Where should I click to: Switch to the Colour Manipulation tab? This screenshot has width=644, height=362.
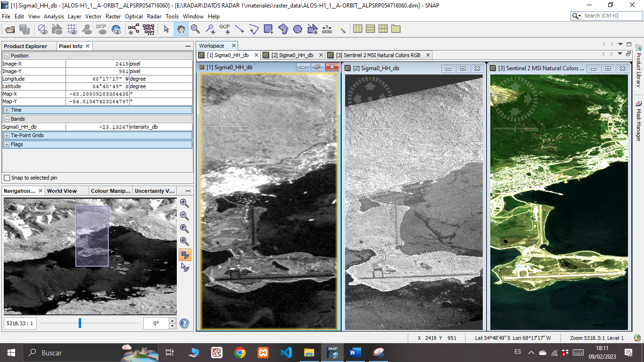click(x=111, y=191)
